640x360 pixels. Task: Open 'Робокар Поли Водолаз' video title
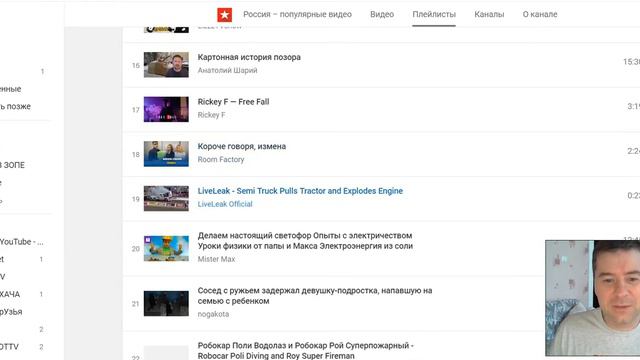click(x=305, y=351)
